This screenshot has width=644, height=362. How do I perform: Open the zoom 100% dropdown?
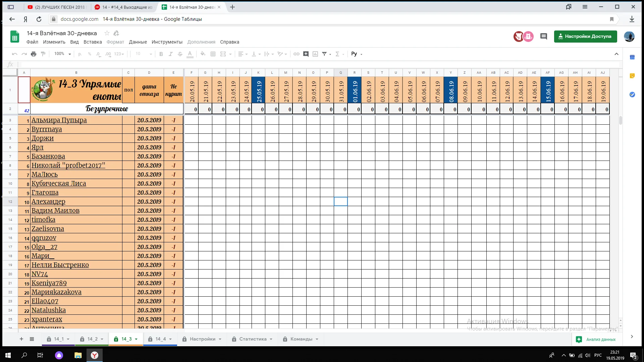point(63,54)
